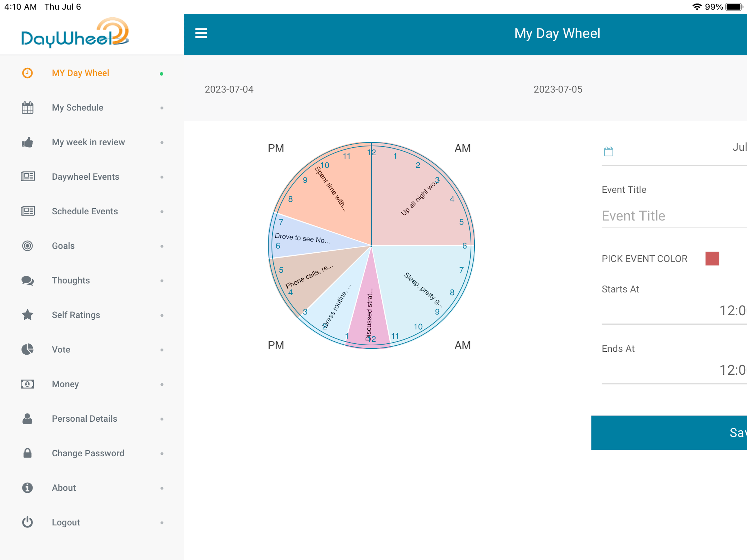Open the hamburger menu icon
The width and height of the screenshot is (747, 560).
tap(201, 33)
